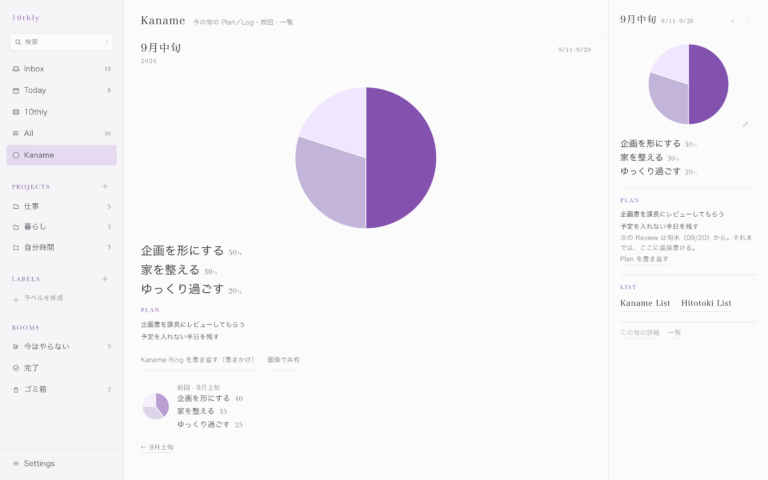The width and height of the screenshot is (768, 480).
Task: Open the Hitotoki List tab
Action: (706, 303)
